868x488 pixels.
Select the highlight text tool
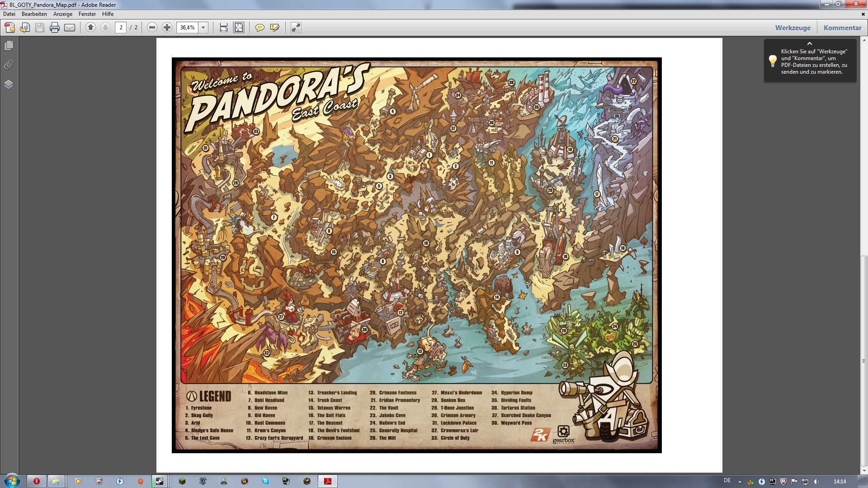tap(274, 28)
